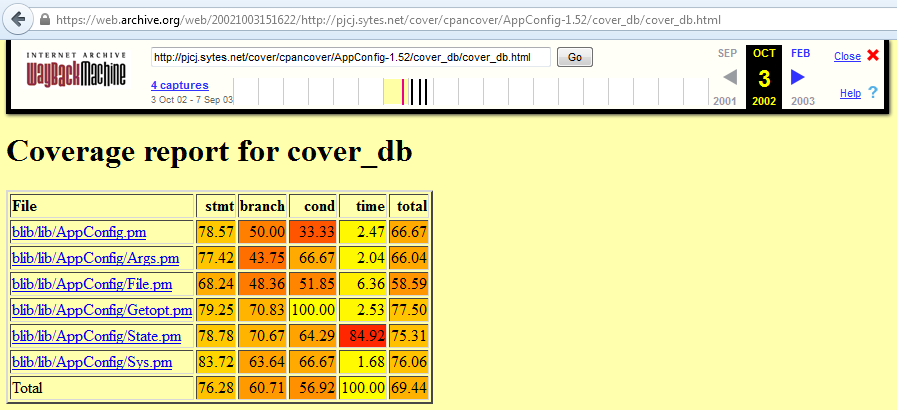Select the SEP month in capture navigator
Image resolution: width=897 pixels, height=410 pixels.
(729, 53)
